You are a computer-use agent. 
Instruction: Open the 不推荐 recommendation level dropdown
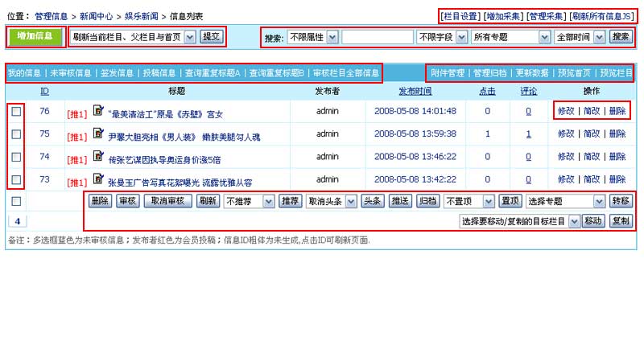point(250,201)
